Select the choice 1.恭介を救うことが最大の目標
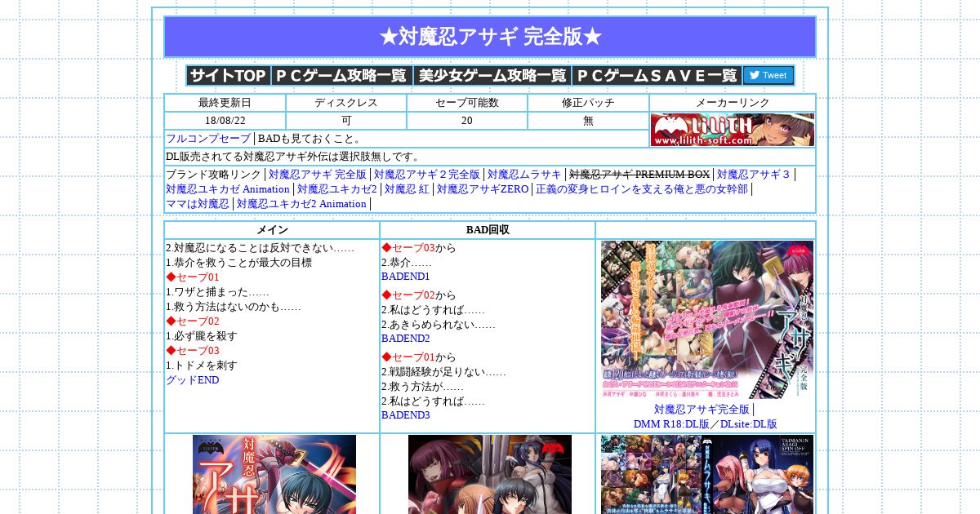980x514 pixels. click(x=238, y=263)
